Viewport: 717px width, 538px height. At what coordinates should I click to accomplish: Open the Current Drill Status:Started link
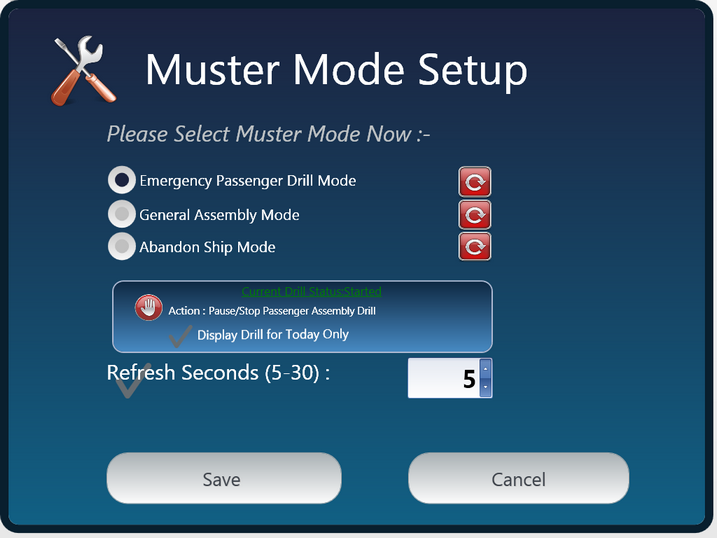tap(311, 291)
